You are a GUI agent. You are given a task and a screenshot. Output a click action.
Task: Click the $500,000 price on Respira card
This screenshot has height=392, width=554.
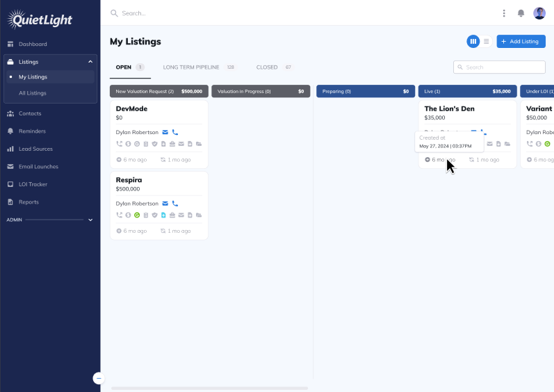[x=128, y=189]
